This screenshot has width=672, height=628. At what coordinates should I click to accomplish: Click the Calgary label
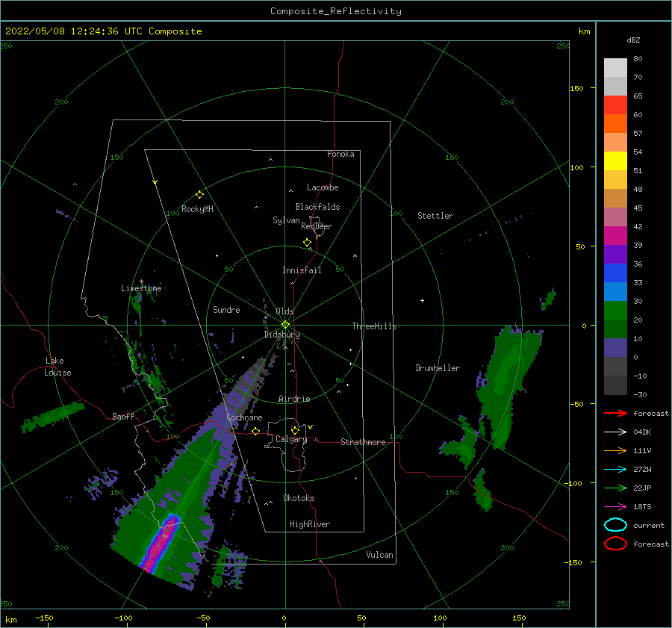(x=291, y=439)
